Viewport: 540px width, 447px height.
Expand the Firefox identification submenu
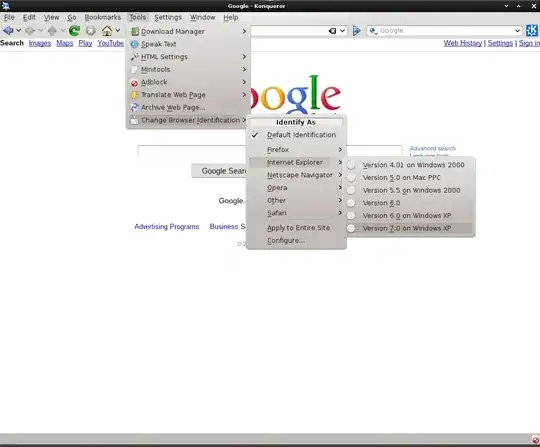point(297,150)
